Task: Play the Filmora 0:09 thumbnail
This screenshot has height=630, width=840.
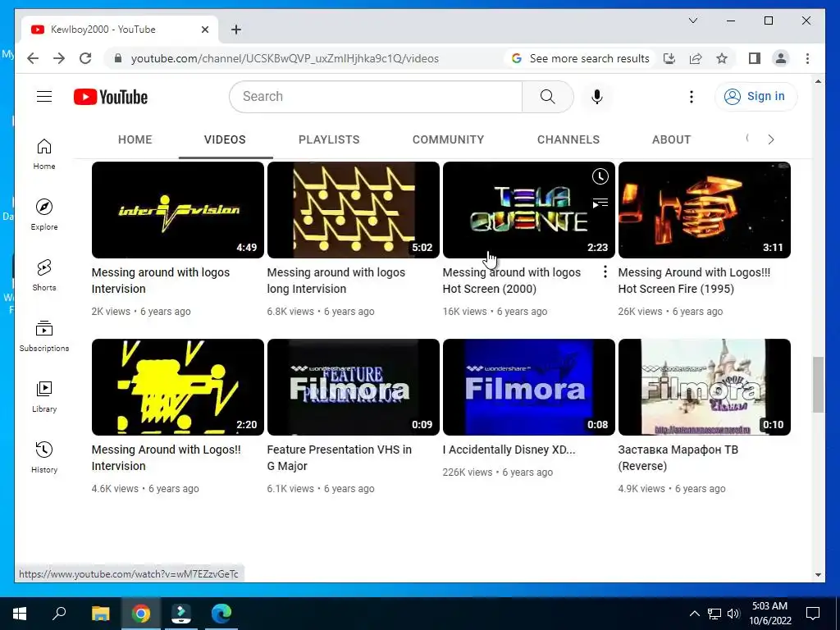Action: point(354,387)
